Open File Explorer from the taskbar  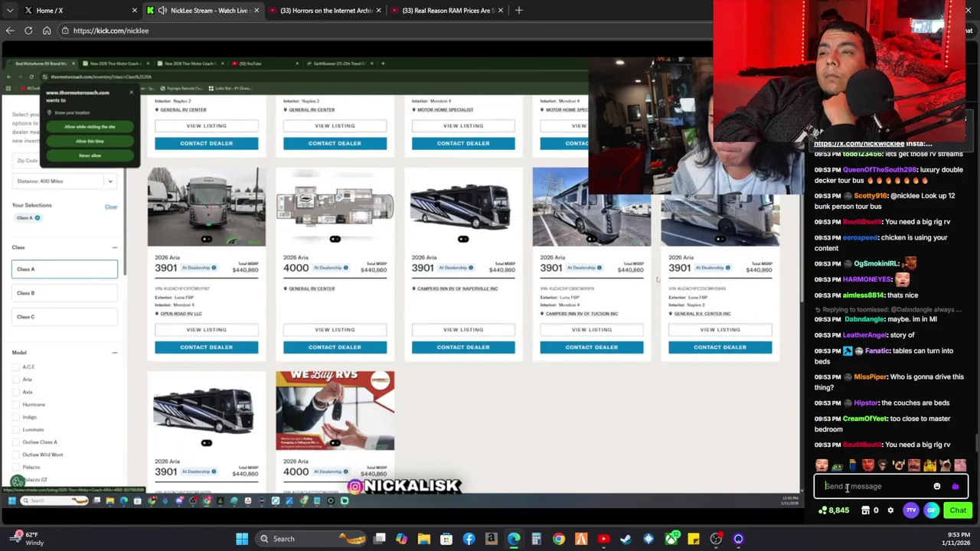424,539
